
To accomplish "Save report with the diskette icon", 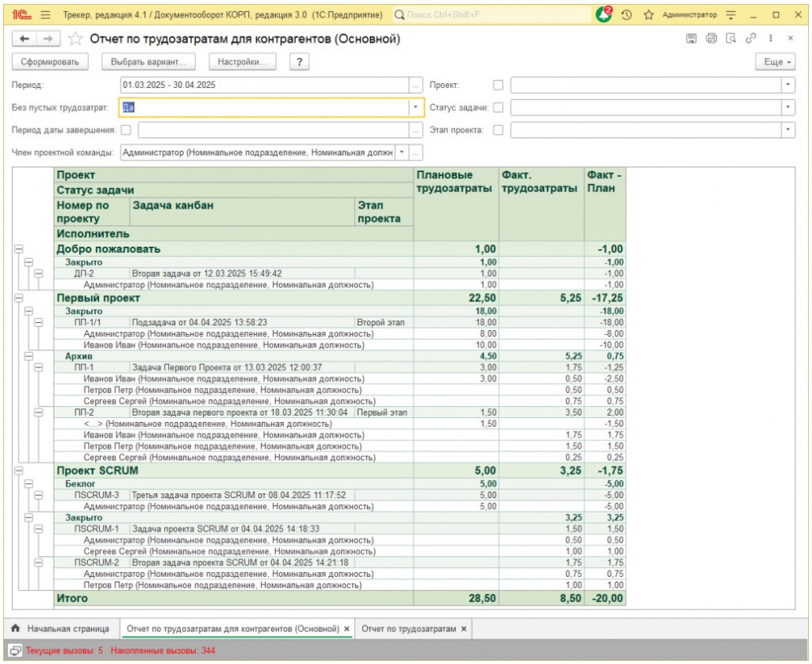I will (691, 38).
